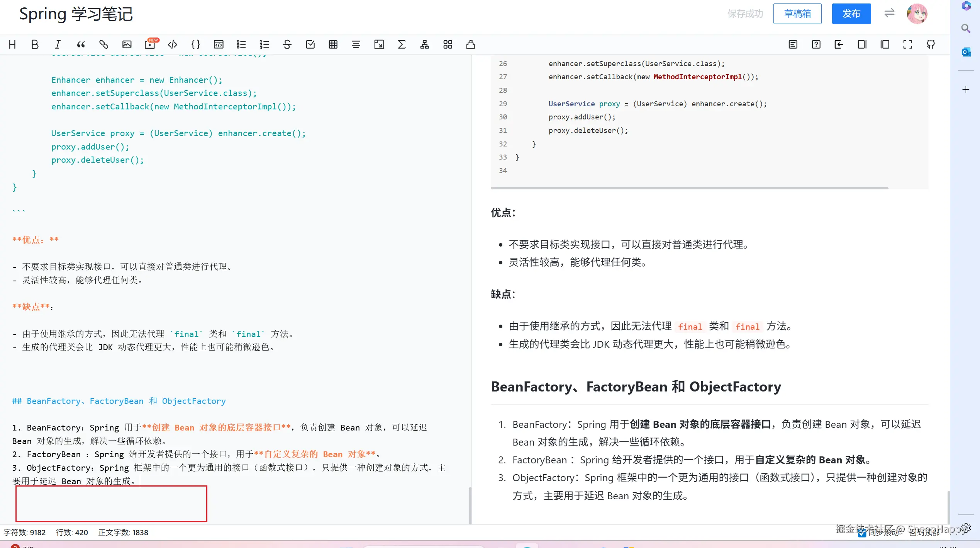Insert a blockquote
This screenshot has width=980, height=548.
pos(80,44)
